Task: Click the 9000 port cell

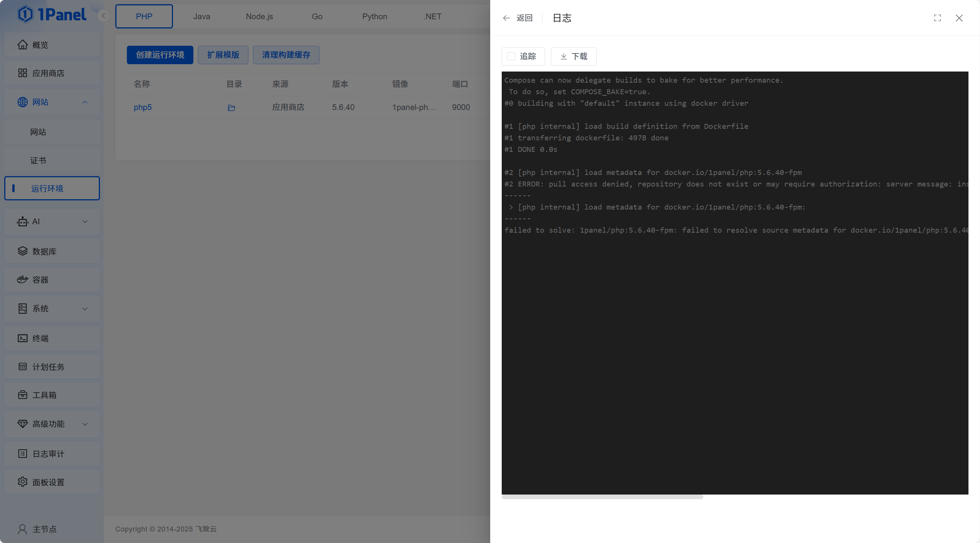Action: point(461,107)
